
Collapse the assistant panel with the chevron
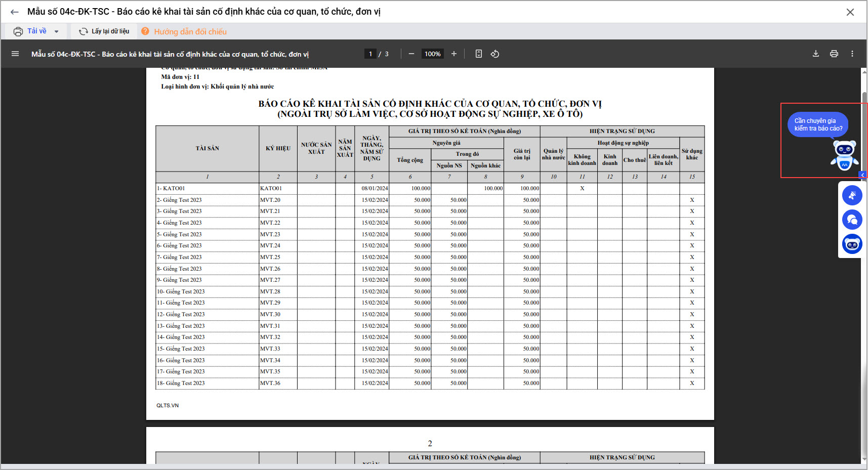[863, 175]
